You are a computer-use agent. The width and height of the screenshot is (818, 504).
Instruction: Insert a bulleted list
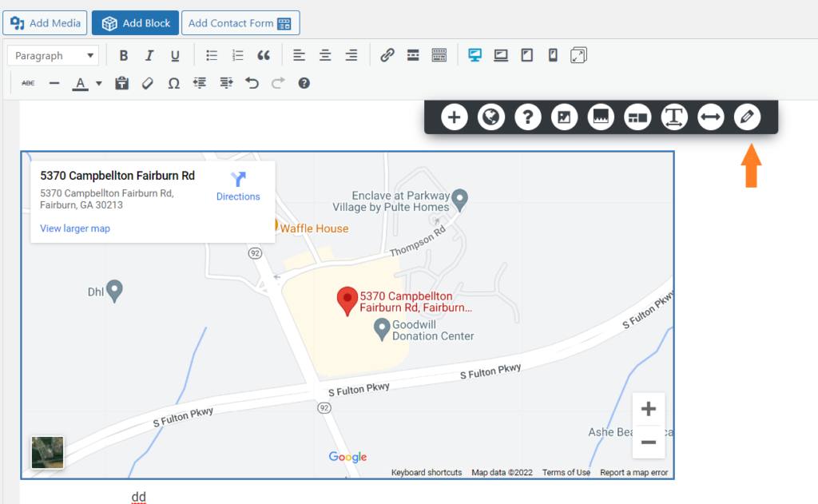tap(211, 55)
